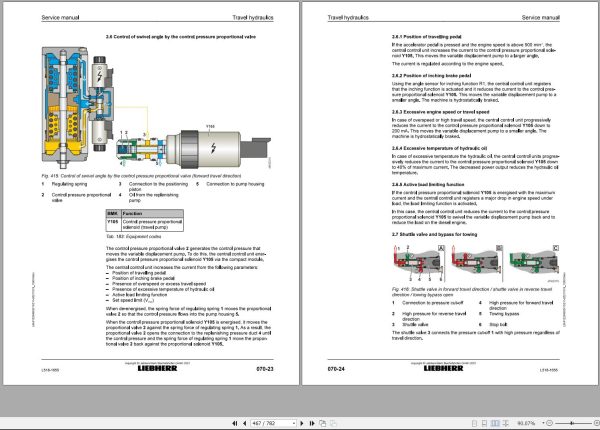Click bullet 'Active load limiting function'
This screenshot has height=430, width=600.
point(139,295)
